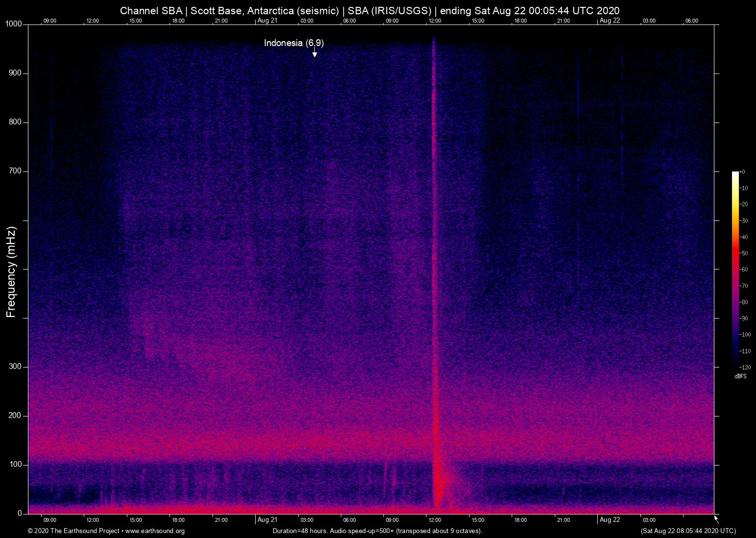Click the Sat Aug 22 08:05:44 timestamp in the footer

(688, 531)
